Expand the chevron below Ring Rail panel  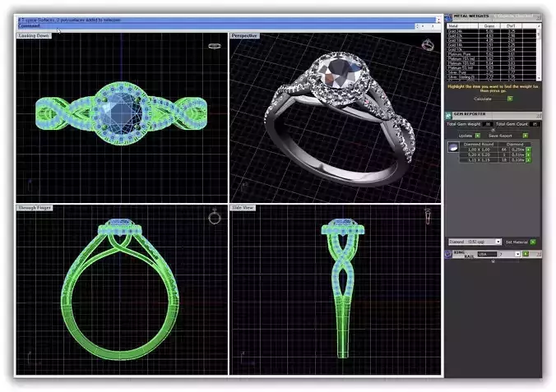(x=493, y=261)
